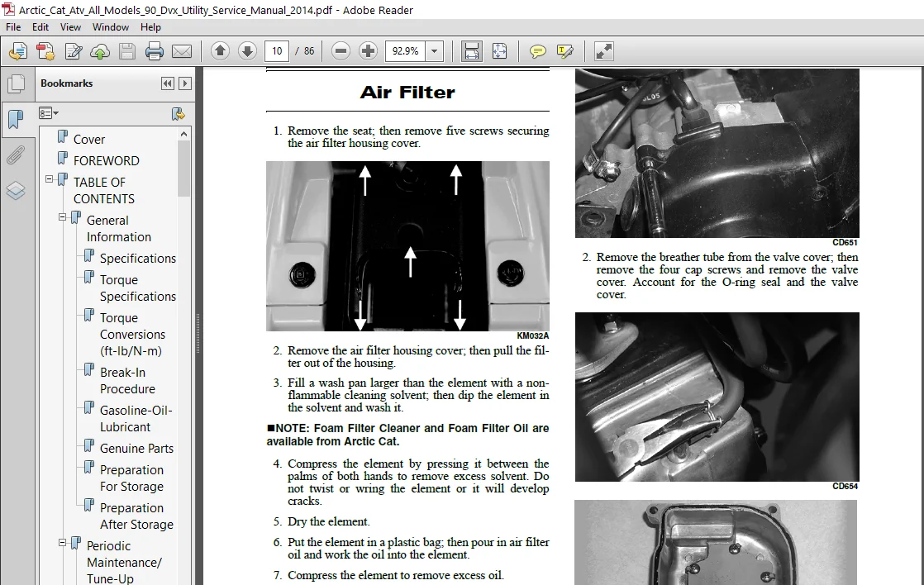Open Preparation For Storage bookmark

(131, 478)
